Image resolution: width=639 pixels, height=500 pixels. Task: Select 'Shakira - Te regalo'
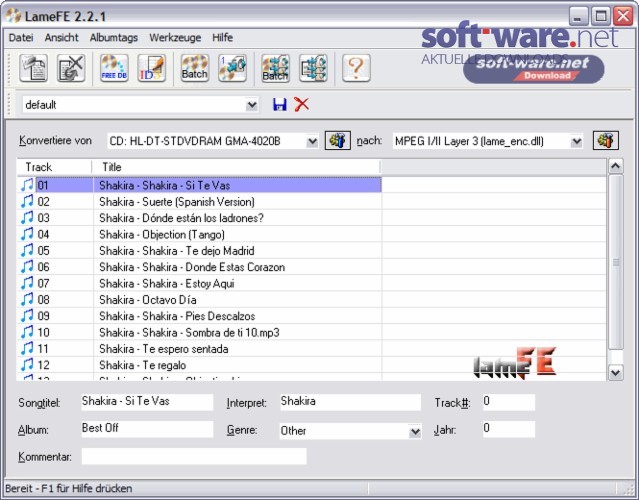point(143,365)
